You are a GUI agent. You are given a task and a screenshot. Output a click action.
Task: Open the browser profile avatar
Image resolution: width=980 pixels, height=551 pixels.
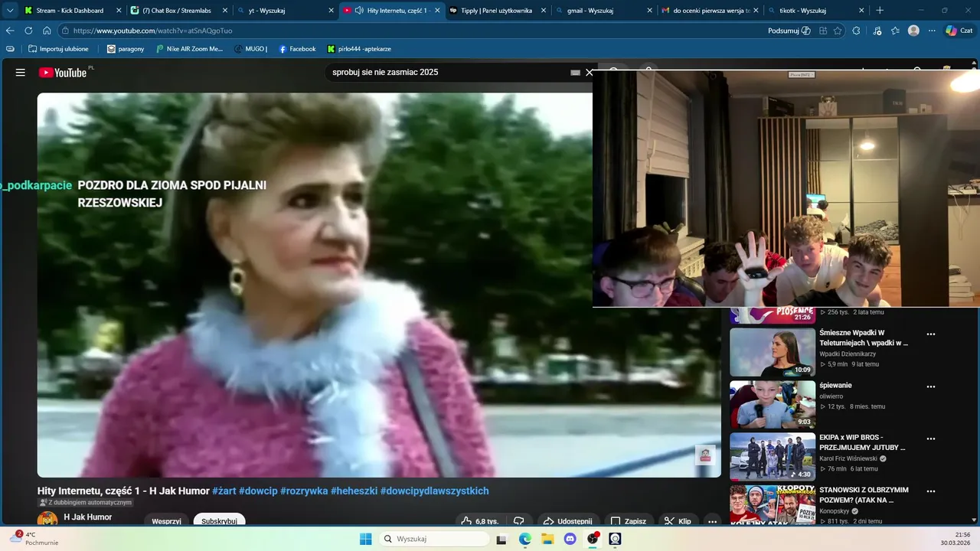pyautogui.click(x=913, y=31)
